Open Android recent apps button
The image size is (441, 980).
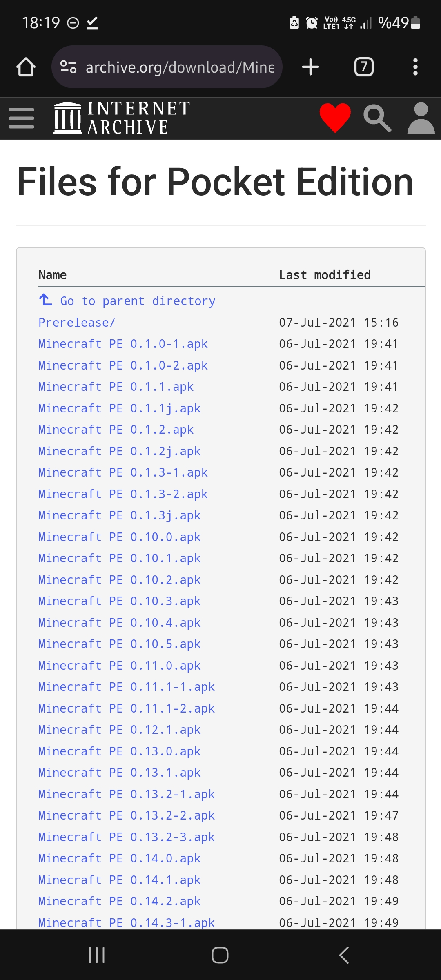[97, 955]
